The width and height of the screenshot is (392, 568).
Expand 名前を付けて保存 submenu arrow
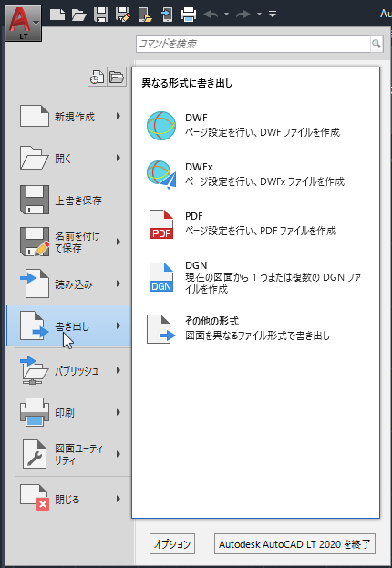pos(119,242)
